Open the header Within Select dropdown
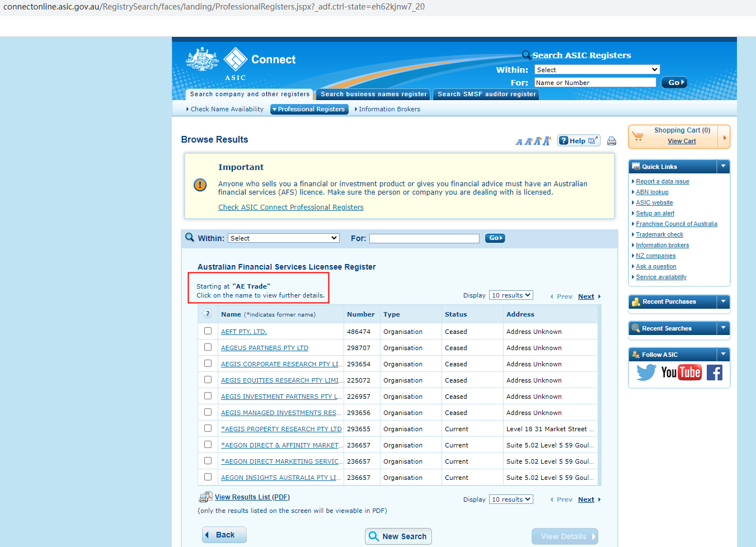Screen dimensions: 756x547 click(597, 70)
